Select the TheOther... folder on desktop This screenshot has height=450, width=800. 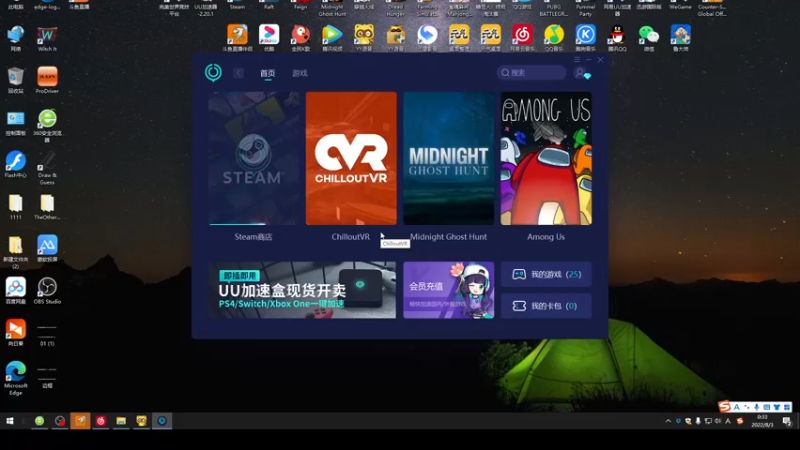tap(47, 207)
